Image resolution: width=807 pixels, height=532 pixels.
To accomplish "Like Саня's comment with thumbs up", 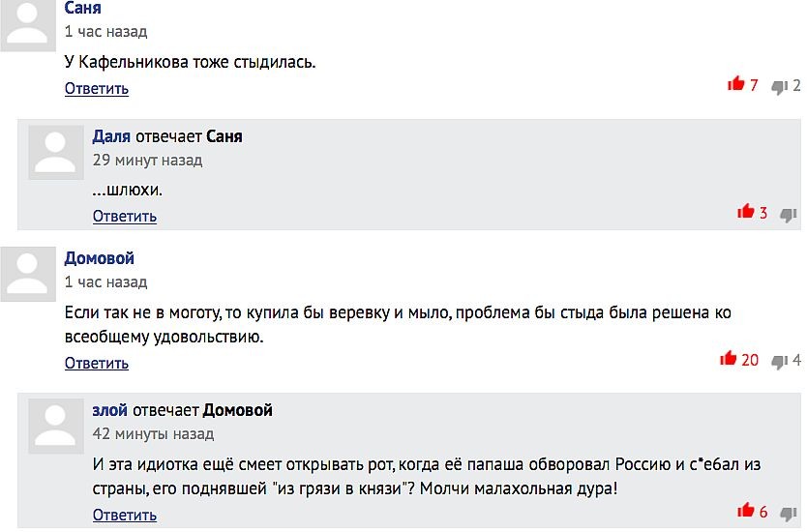I will [735, 84].
